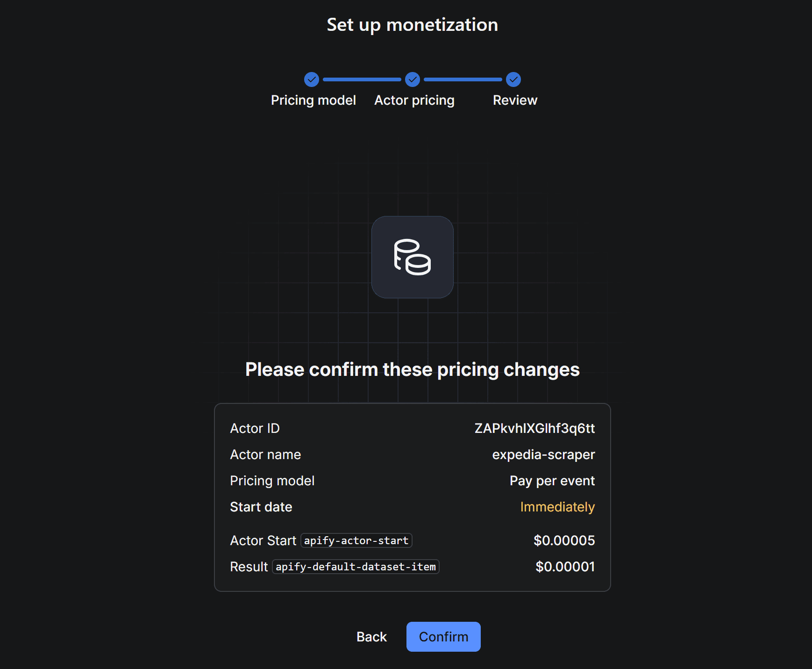The image size is (812, 669).
Task: Select the $0.00001 Result price
Action: point(565,567)
